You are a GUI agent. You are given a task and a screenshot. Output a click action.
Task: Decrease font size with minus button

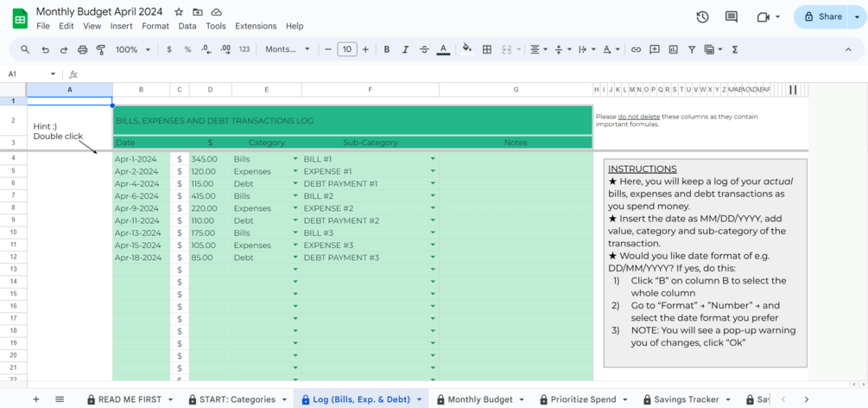click(x=328, y=49)
